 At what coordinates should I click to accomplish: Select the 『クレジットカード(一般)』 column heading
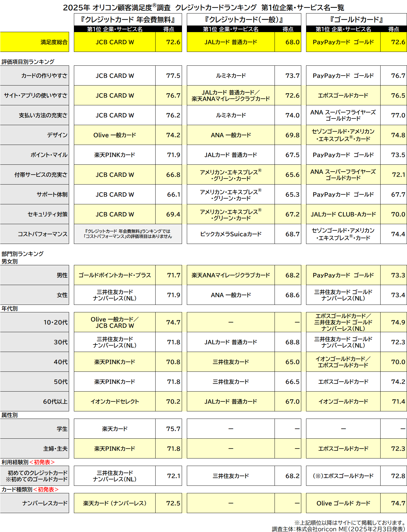point(244,20)
